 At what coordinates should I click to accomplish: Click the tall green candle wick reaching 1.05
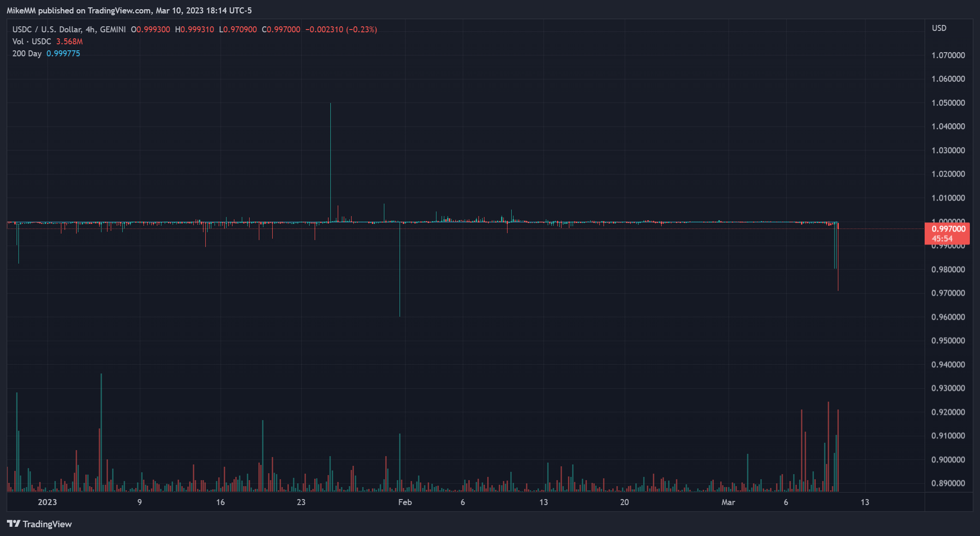(330, 162)
